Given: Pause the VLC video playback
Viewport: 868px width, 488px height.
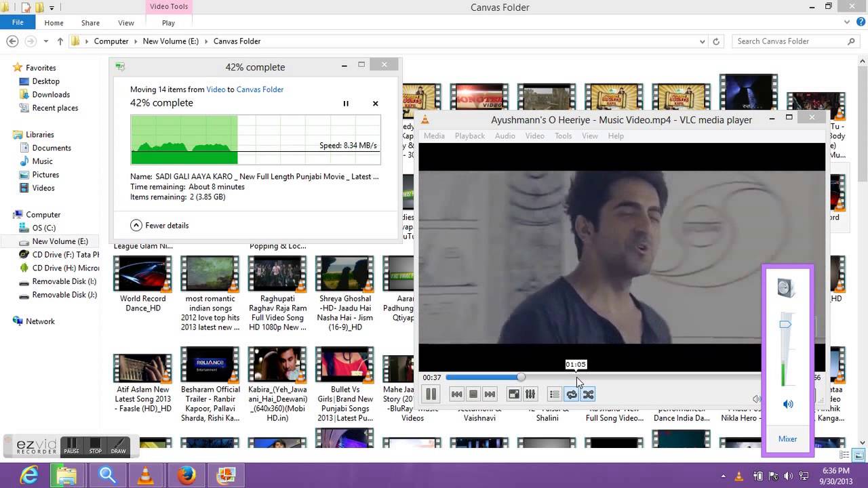Looking at the screenshot, I should (x=431, y=394).
